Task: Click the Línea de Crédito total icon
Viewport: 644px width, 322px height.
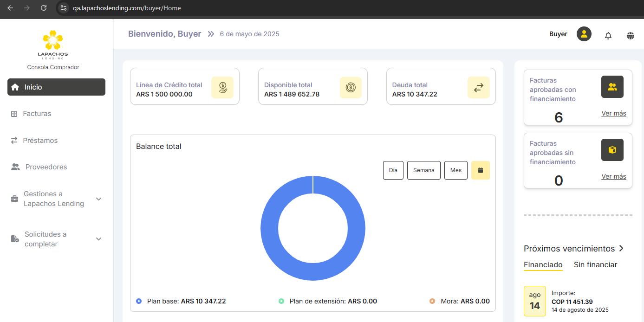Action: click(x=222, y=87)
